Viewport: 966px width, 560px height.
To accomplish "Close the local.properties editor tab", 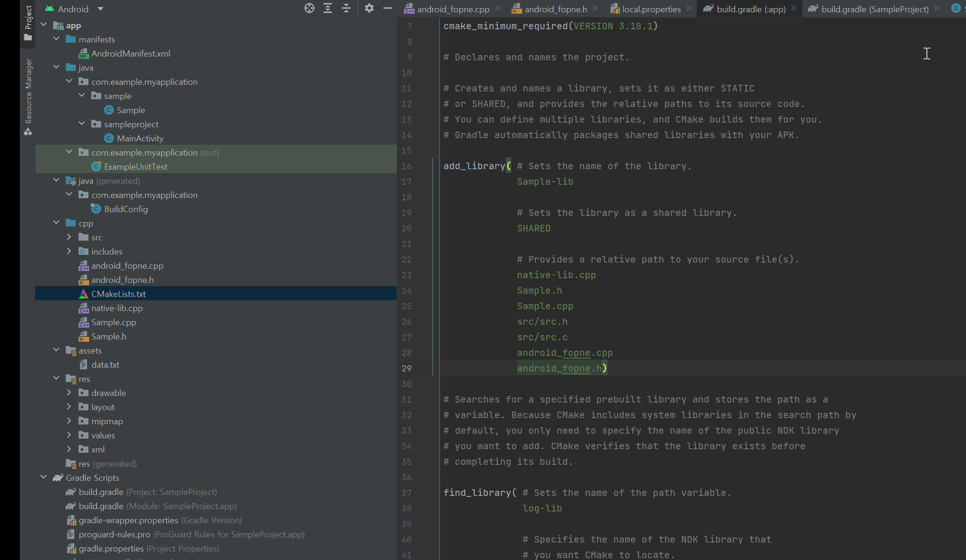I will 689,8.
